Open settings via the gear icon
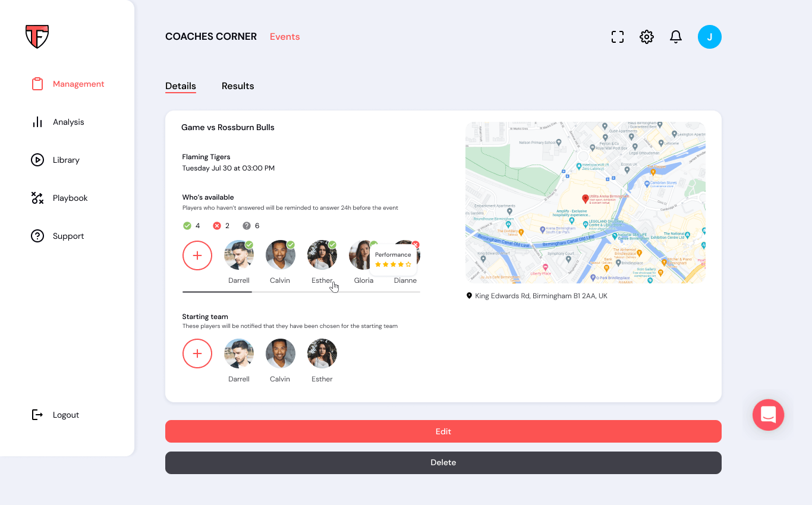 [x=647, y=37]
